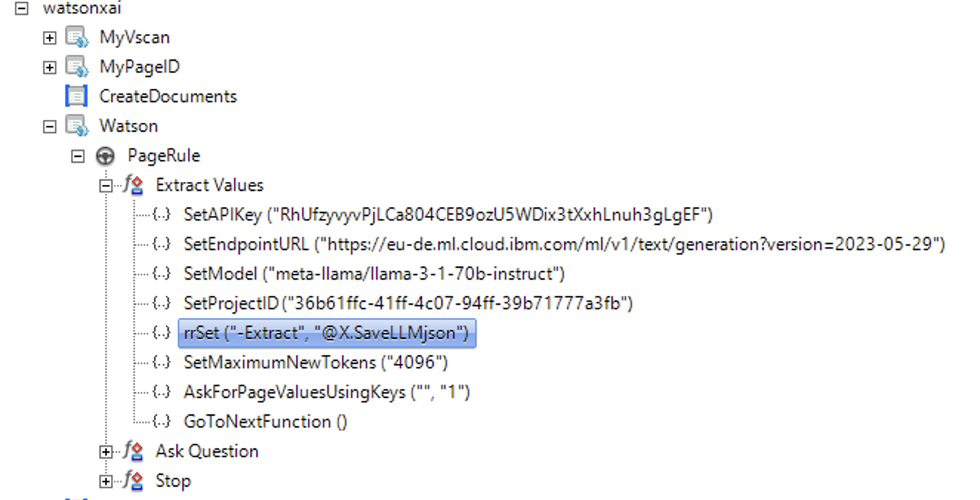
Task: Click the Extract Values function icon
Action: (x=134, y=185)
